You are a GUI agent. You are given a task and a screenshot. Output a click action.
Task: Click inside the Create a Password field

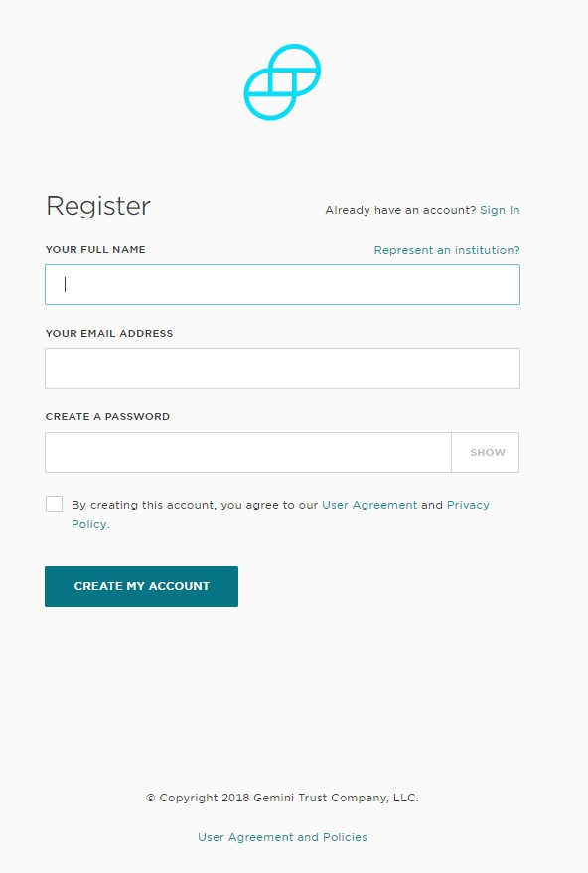248,452
